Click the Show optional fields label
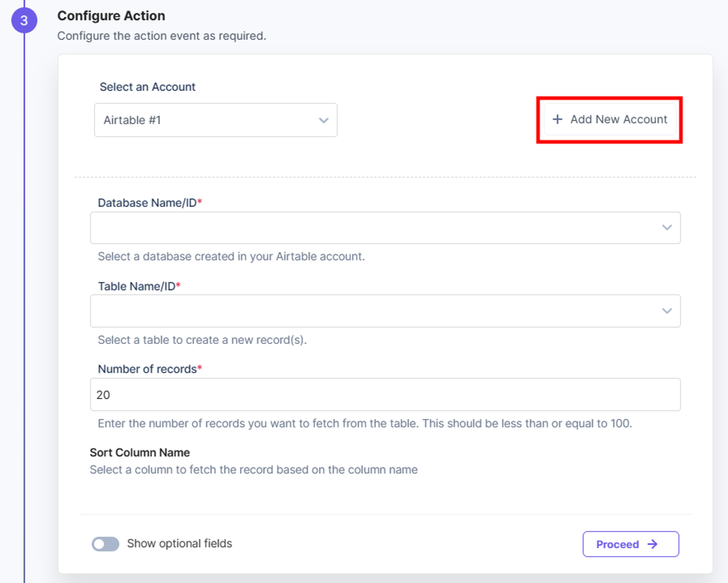This screenshot has width=728, height=583. (x=179, y=544)
